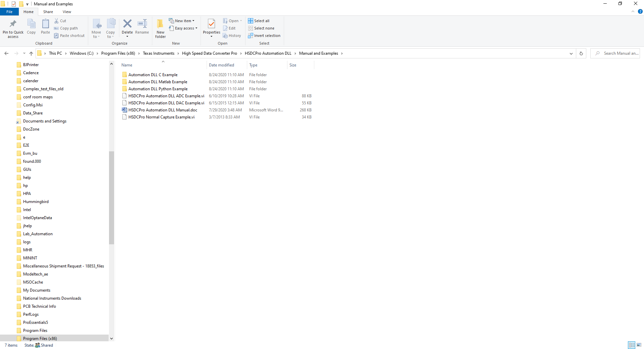The height and width of the screenshot is (349, 644).
Task: Switch to the Home ribbon tab
Action: pyautogui.click(x=29, y=12)
